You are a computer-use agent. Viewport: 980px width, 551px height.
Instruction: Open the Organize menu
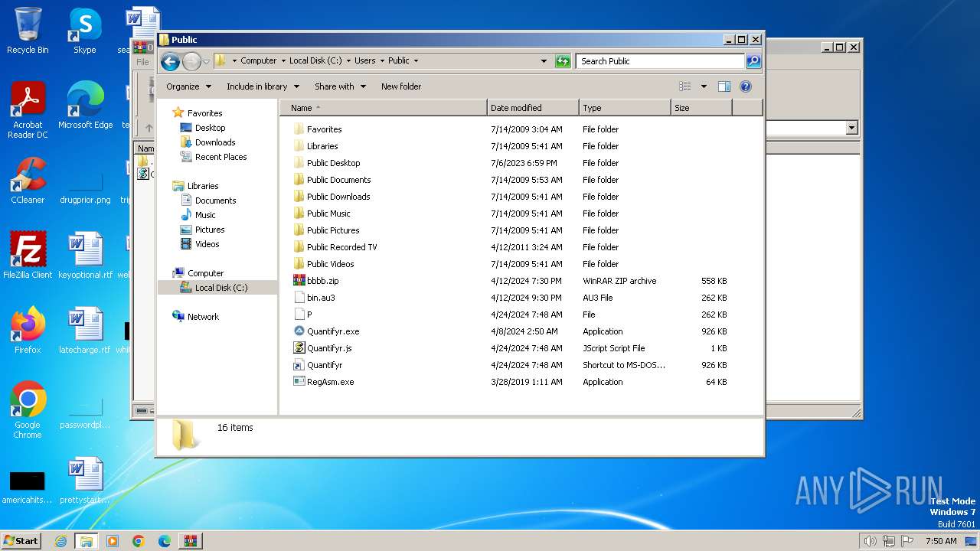coord(188,86)
